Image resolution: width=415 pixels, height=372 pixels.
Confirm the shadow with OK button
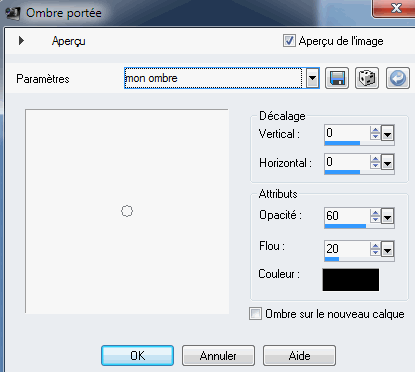pyautogui.click(x=138, y=356)
